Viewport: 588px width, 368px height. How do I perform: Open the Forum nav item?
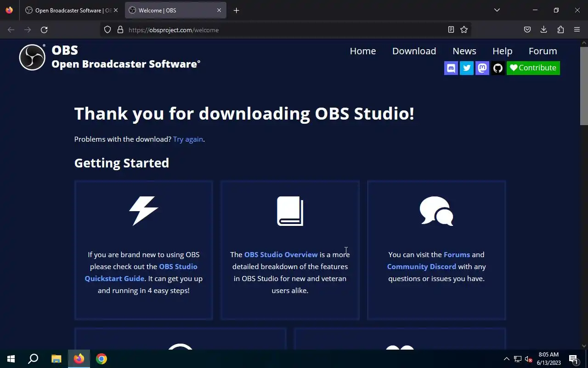click(x=543, y=51)
